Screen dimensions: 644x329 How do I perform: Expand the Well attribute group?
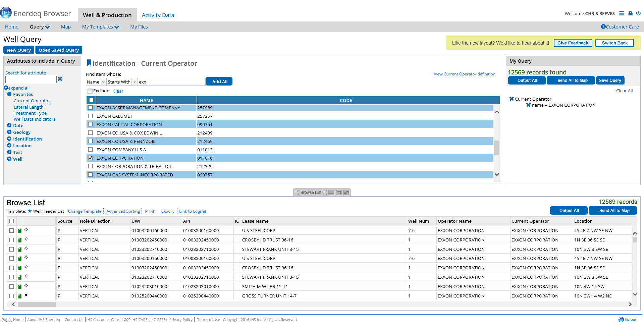(9, 159)
